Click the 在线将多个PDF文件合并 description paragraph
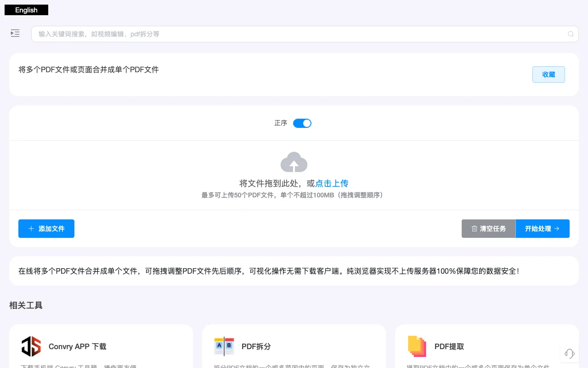 tap(270, 271)
